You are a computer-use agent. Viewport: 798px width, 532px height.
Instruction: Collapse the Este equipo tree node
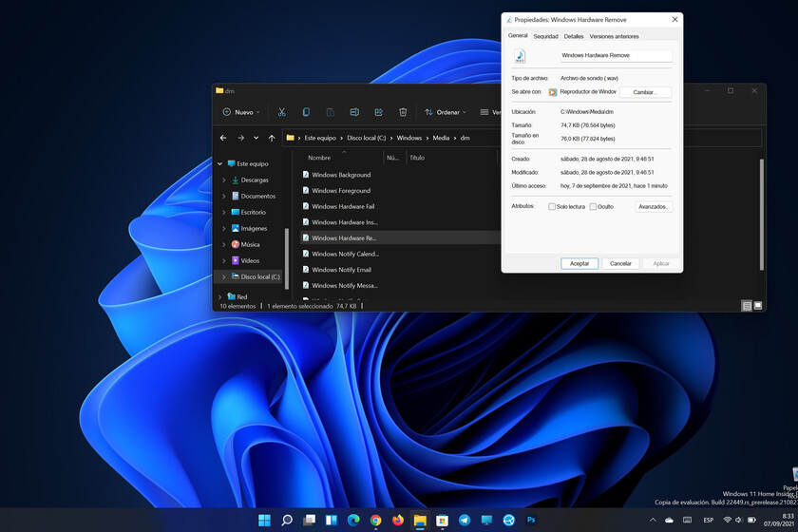pos(219,164)
